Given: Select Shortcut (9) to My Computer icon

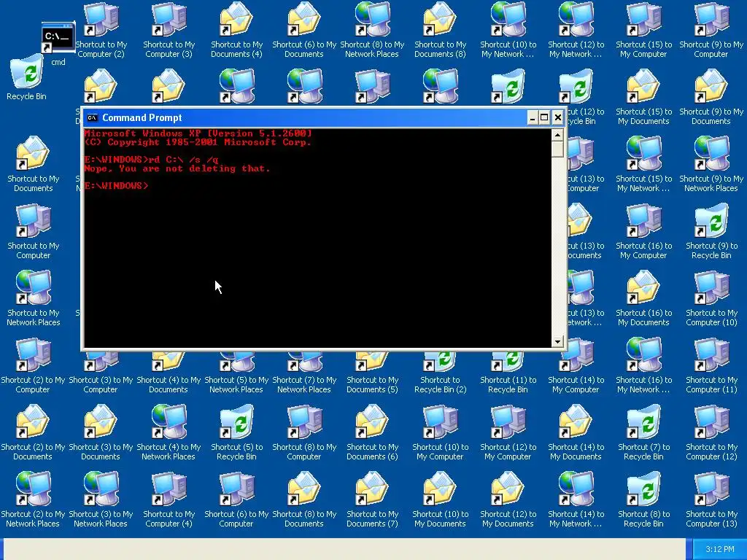Looking at the screenshot, I should pyautogui.click(x=711, y=20).
